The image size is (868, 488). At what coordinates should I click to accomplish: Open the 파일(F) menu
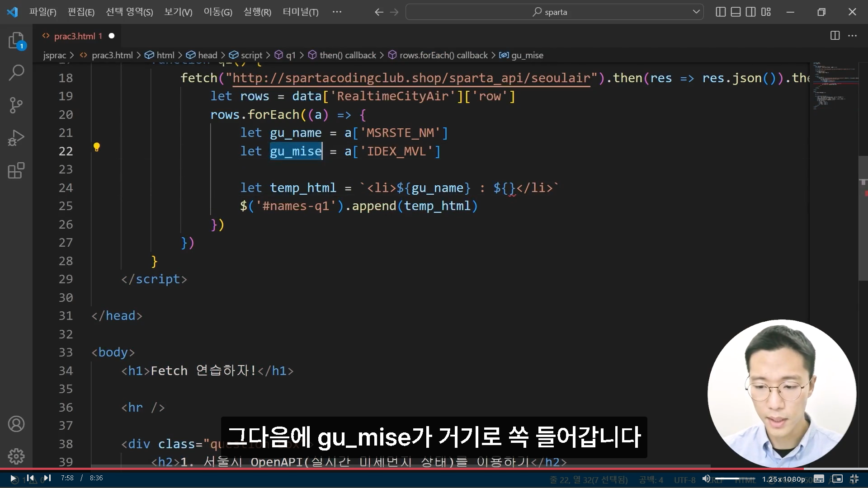tap(43, 12)
